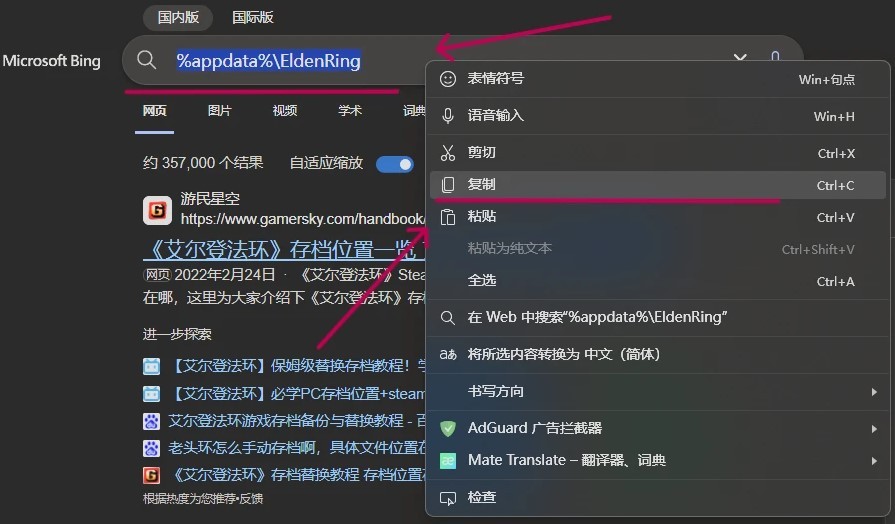
Task: Open the 《艾尔登法环》存档位置一览 result link
Action: (284, 250)
